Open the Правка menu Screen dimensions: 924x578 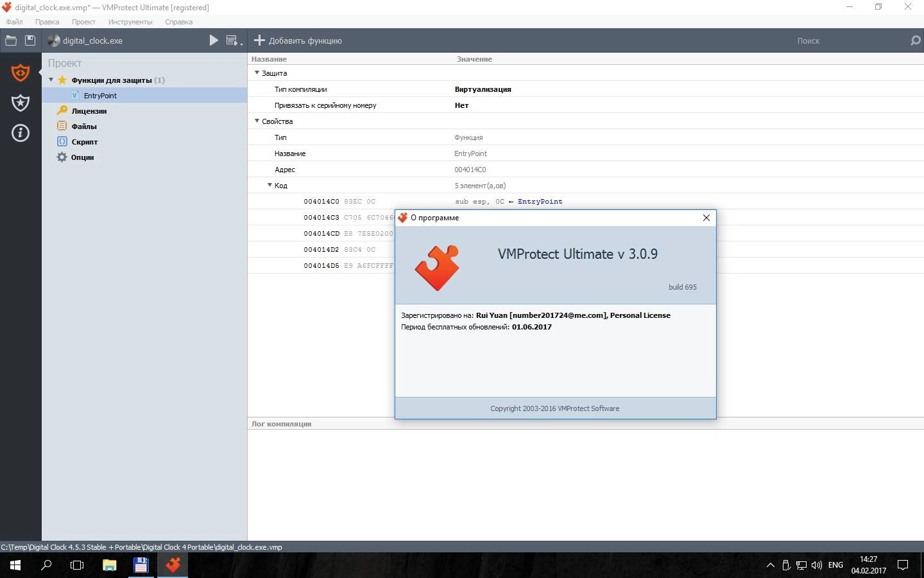pos(47,22)
